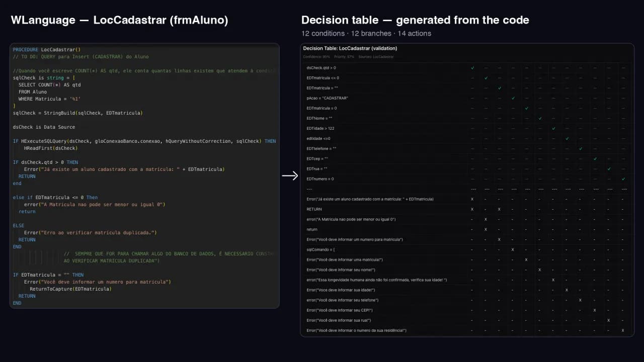This screenshot has width=644, height=362.
Task: Select the "EDTNome" condition row label
Action: click(319, 118)
